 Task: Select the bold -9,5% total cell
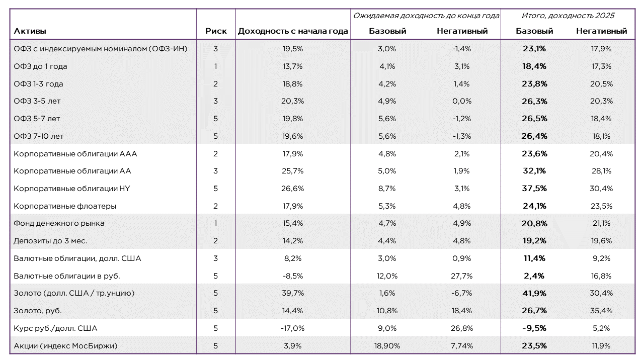click(x=534, y=328)
